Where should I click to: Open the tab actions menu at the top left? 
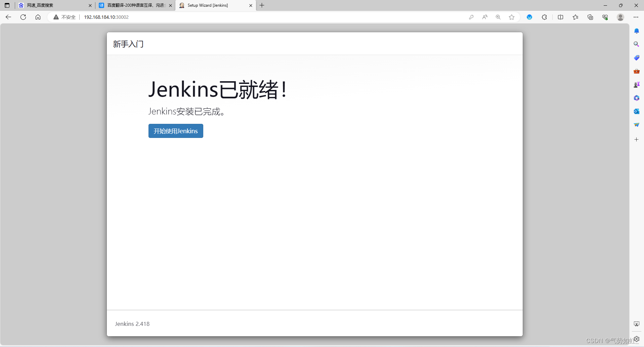pyautogui.click(x=7, y=5)
